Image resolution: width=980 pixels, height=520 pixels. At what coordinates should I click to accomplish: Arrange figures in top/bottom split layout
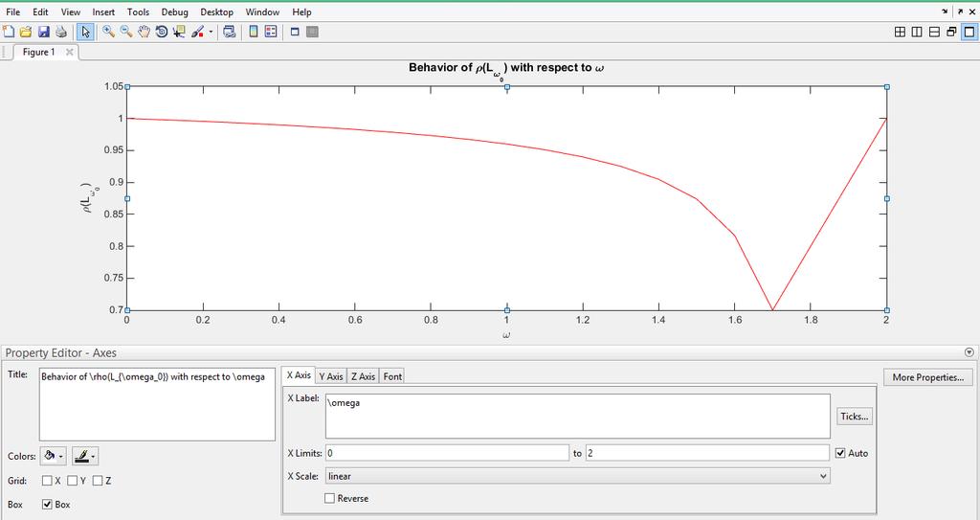(x=934, y=32)
